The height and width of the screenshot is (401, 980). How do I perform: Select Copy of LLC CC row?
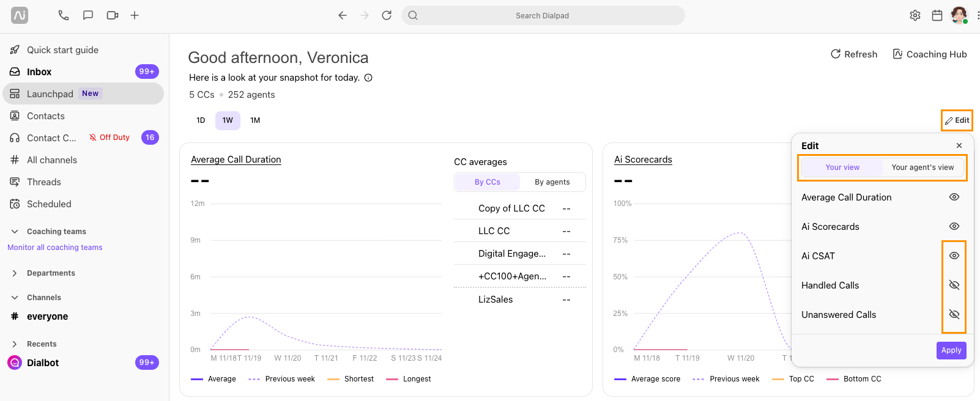pyautogui.click(x=519, y=208)
